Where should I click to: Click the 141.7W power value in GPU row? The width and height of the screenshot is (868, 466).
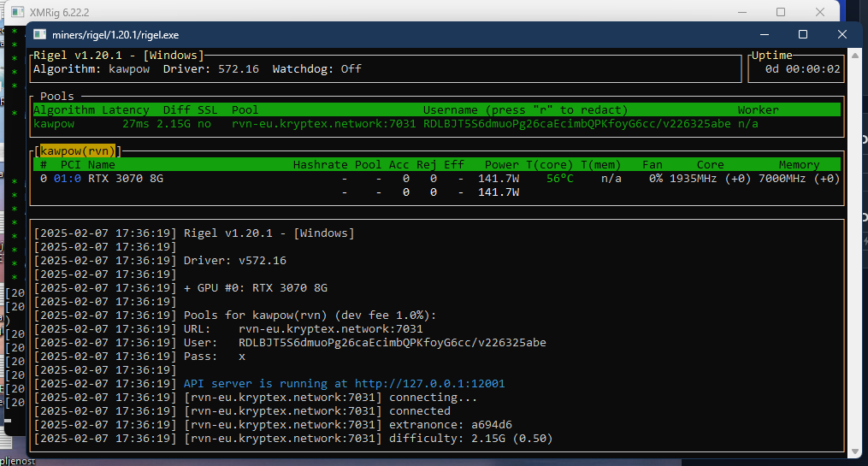tap(499, 179)
